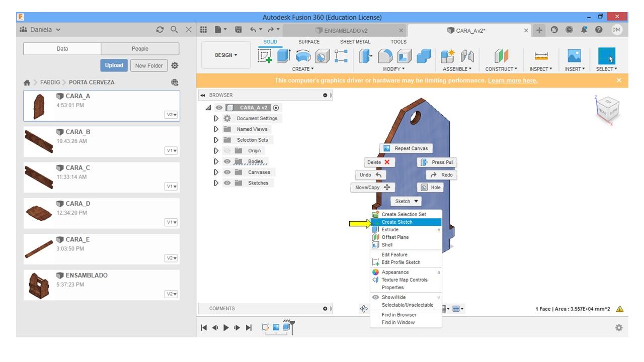The image size is (644, 362).
Task: Open the DESIGN workspace dropdown
Action: pyautogui.click(x=226, y=55)
